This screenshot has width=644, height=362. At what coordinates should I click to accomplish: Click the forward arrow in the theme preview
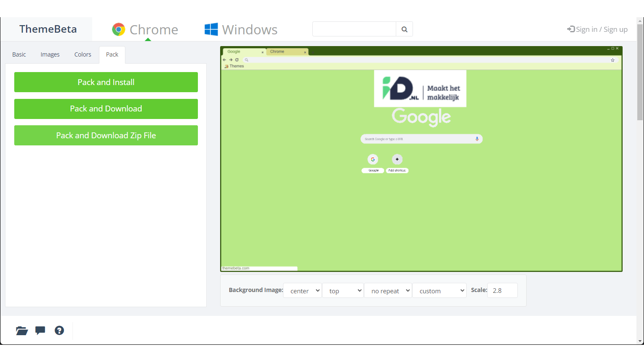(231, 60)
